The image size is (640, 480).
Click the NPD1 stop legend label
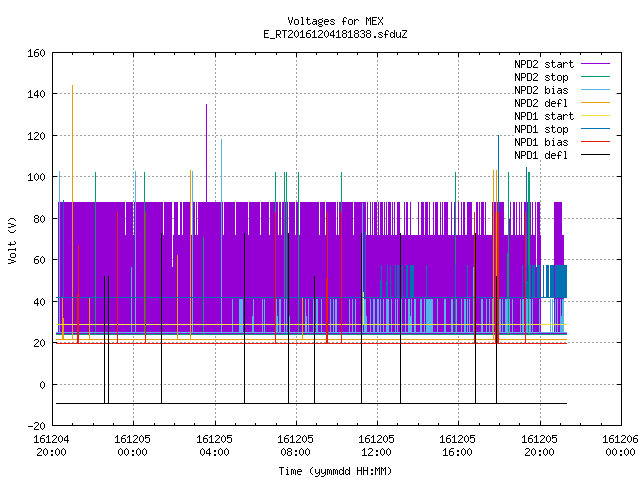pos(541,129)
